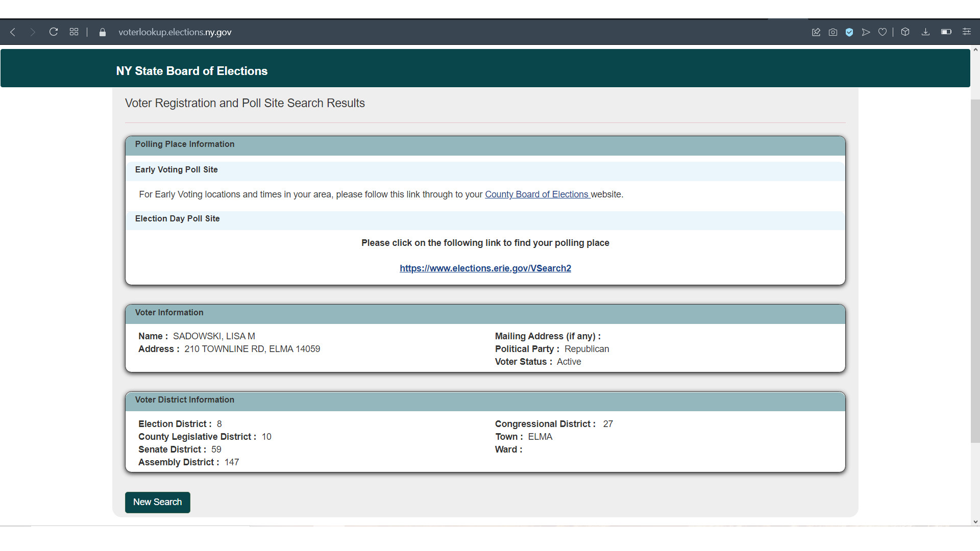Viewport: 980px width, 551px height.
Task: Click the Polling Place Information panel header
Action: pyautogui.click(x=485, y=145)
